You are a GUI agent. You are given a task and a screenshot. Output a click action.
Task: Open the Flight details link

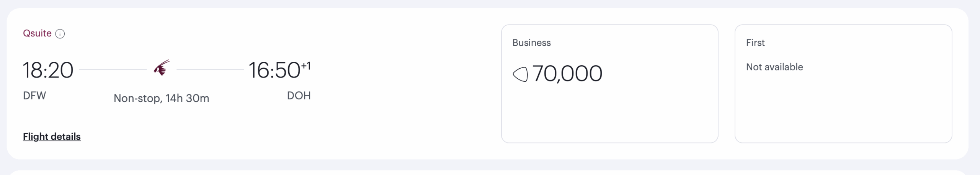(52, 137)
